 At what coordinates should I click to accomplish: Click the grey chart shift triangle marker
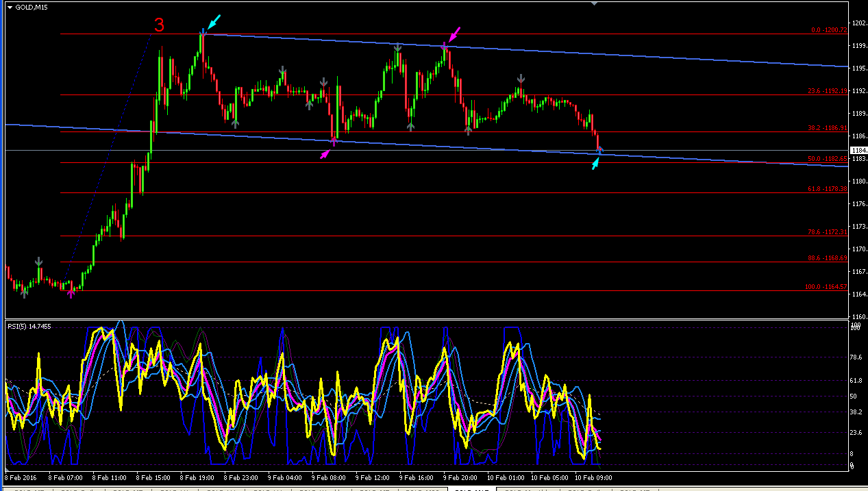594,3
